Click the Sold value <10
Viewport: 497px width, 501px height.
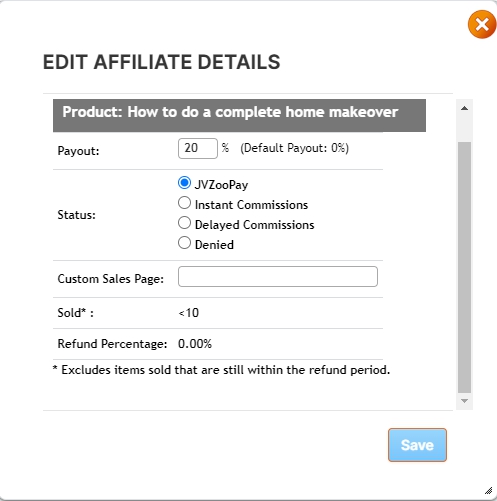coord(188,313)
